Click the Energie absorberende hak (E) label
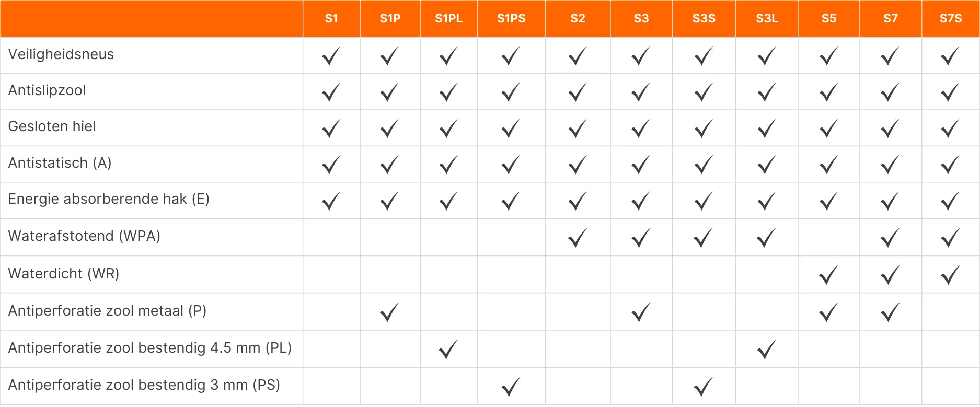Viewport: 980px width, 407px height. (109, 199)
